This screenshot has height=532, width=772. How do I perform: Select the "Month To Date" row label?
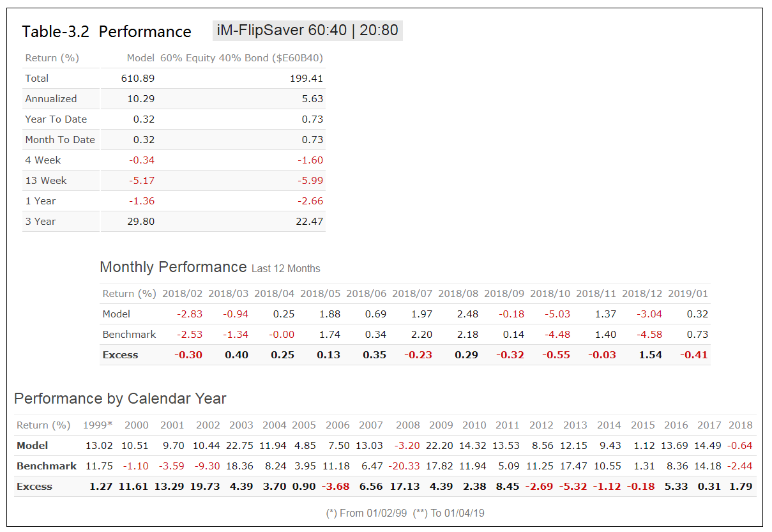(60, 140)
